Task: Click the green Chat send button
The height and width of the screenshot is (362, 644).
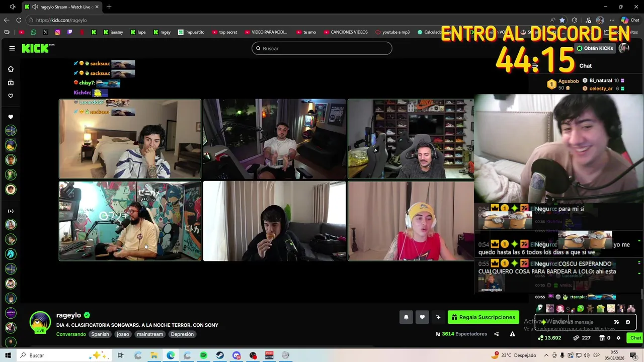Action: pos(635,338)
